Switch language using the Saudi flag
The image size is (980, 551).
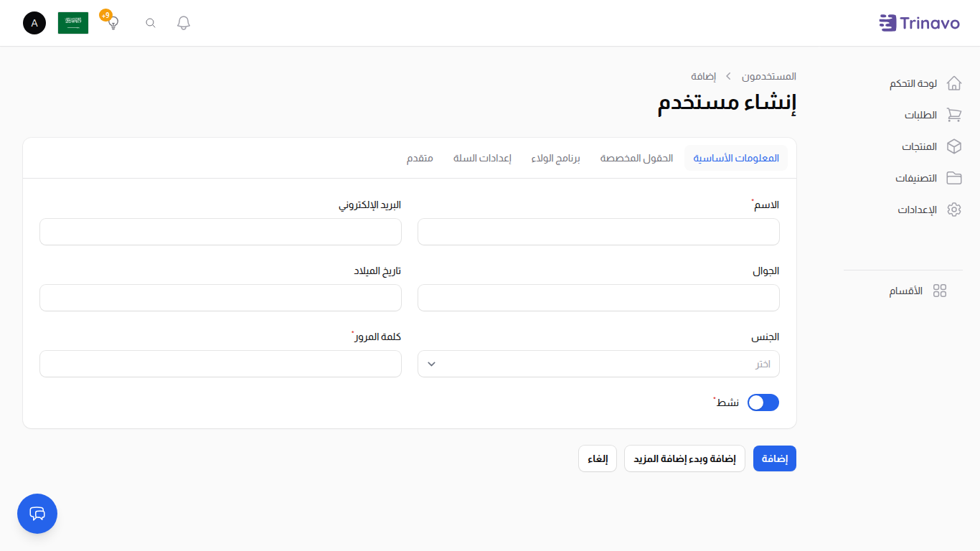click(x=72, y=22)
